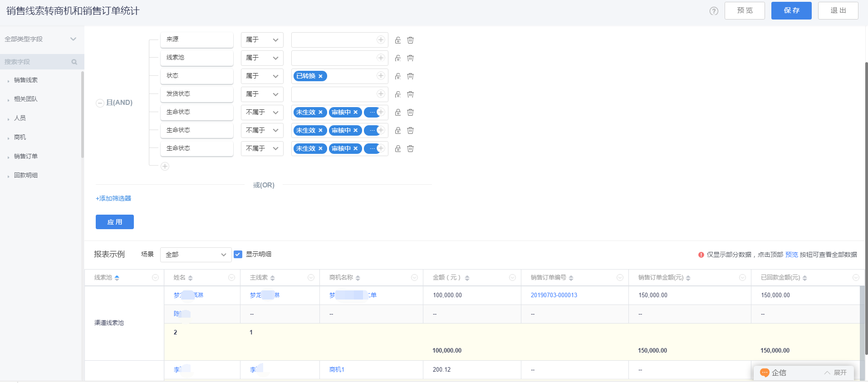Sort the 姓名 column
This screenshot has height=383, width=868.
191,278
